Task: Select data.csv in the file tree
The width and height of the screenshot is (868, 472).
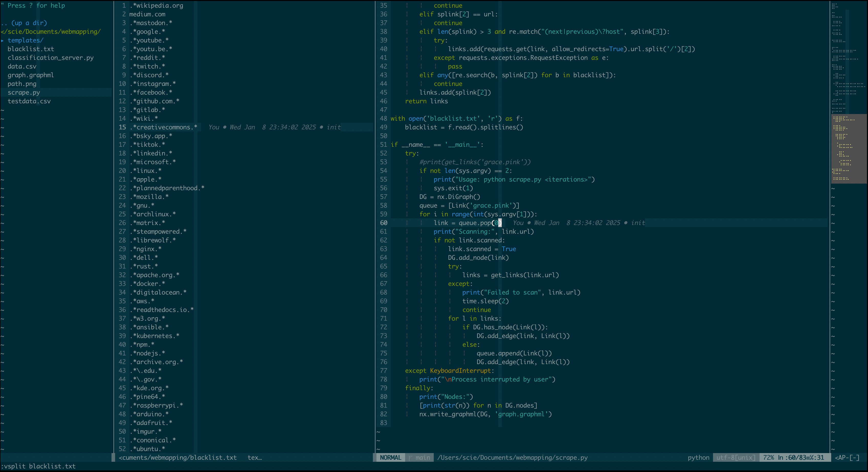Action: tap(22, 66)
